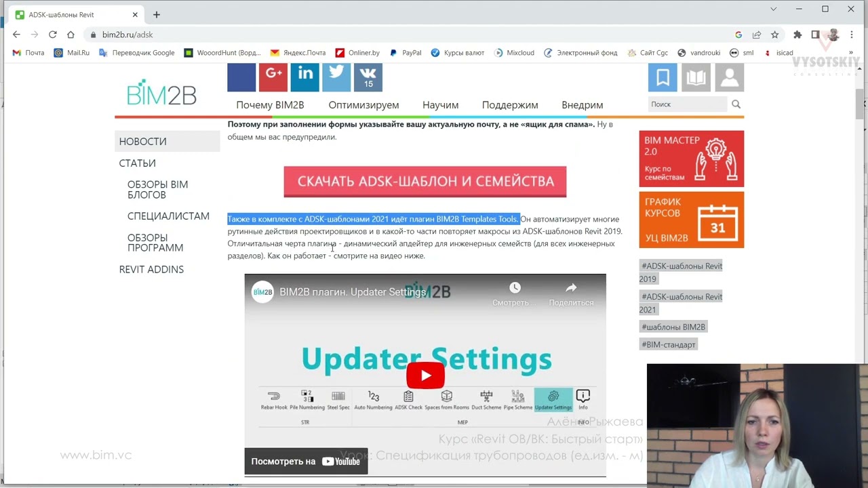Open the 'Сайт Cgc' bookmark
Viewport: 868px width, 488px height.
point(648,53)
